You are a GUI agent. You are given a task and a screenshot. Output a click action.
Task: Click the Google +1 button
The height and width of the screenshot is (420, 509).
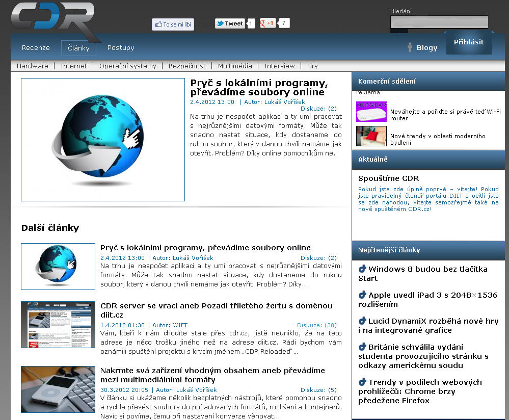tap(267, 23)
